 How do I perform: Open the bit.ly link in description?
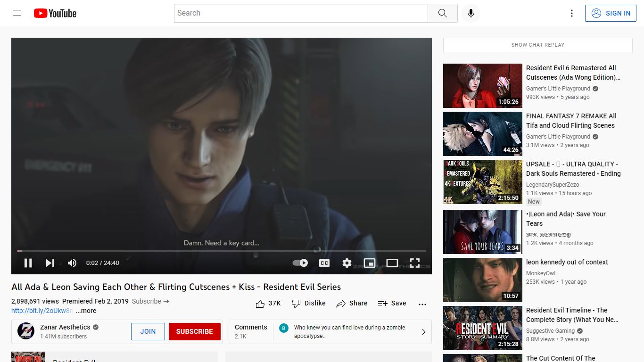tap(42, 311)
